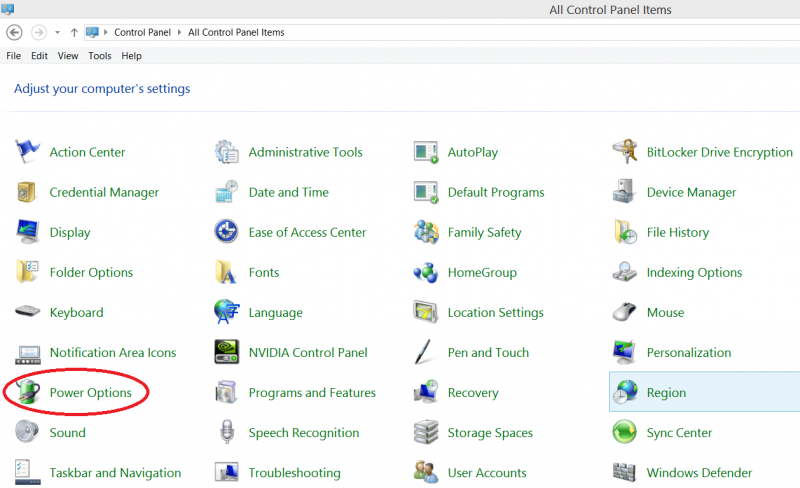Go up one level with Up arrow
Screen dimensions: 800x488
point(74,32)
